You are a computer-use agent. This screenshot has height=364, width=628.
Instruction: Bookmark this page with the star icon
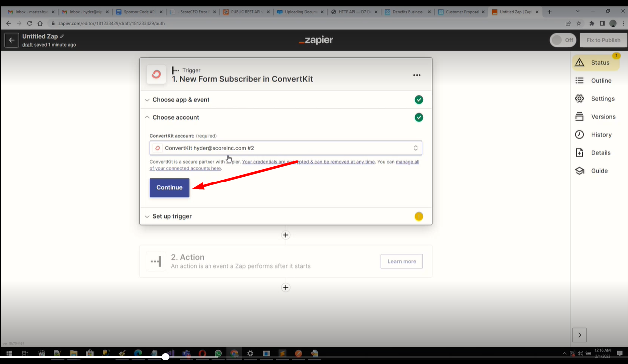pos(579,23)
